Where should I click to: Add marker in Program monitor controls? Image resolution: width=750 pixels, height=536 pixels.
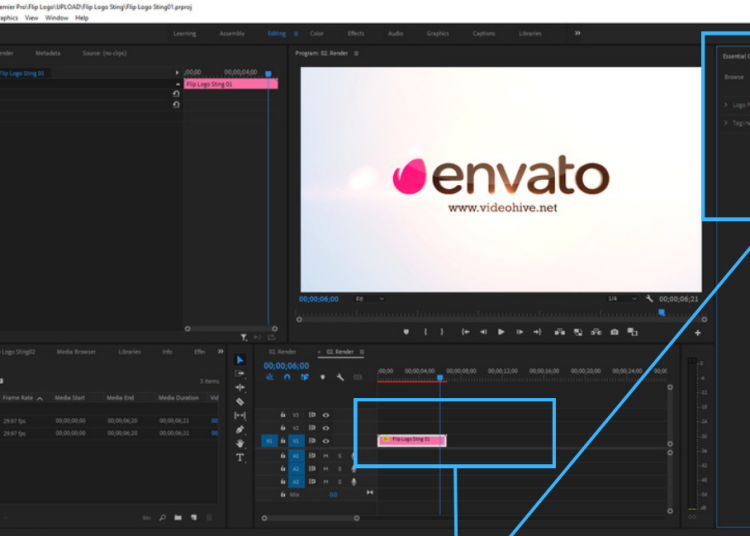pyautogui.click(x=406, y=332)
